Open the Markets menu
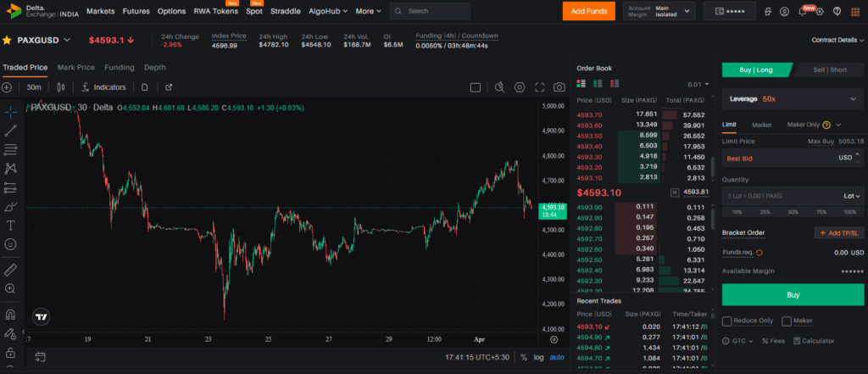 101,11
